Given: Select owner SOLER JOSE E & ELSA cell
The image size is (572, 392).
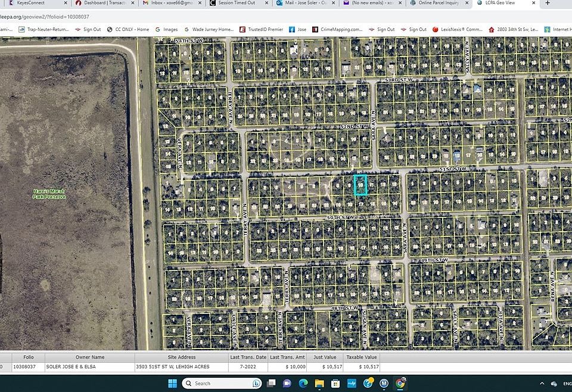Looking at the screenshot, I should tap(90, 367).
